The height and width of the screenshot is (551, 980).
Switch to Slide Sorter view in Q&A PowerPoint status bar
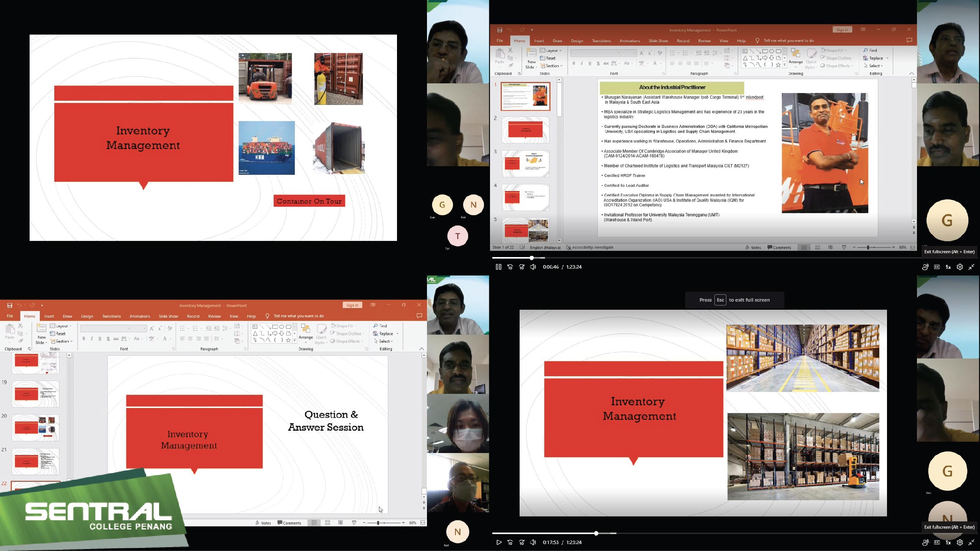click(x=327, y=523)
